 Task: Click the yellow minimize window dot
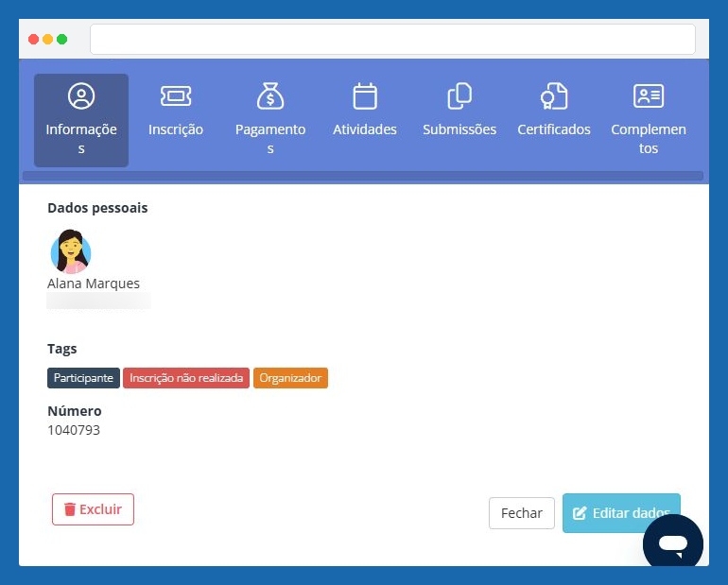48,40
